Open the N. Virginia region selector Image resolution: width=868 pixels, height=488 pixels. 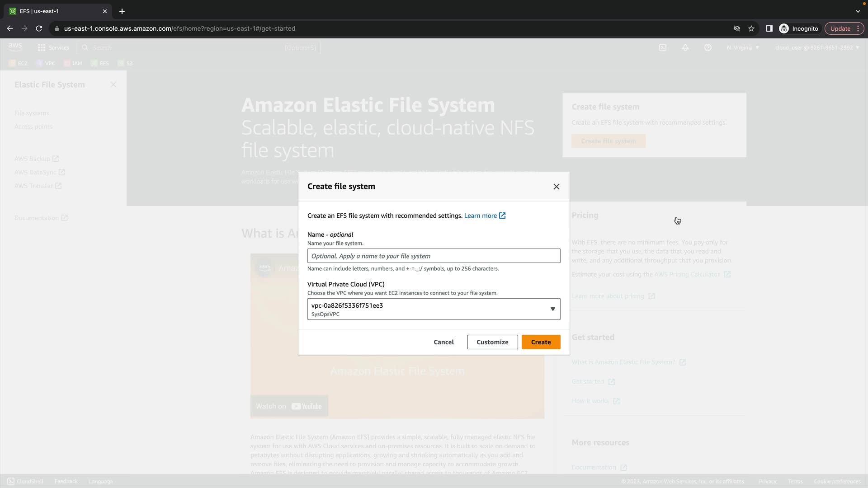(x=743, y=47)
